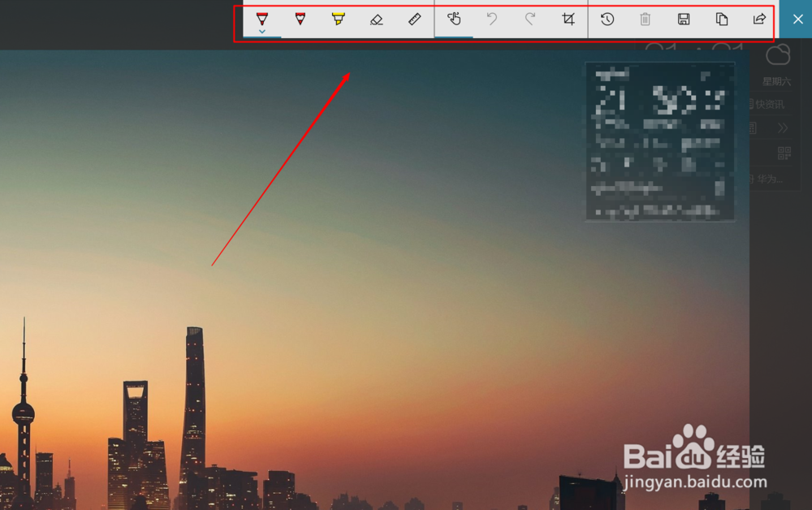Toggle the ruler overlay
Viewport: 812px width, 510px height.
415,19
